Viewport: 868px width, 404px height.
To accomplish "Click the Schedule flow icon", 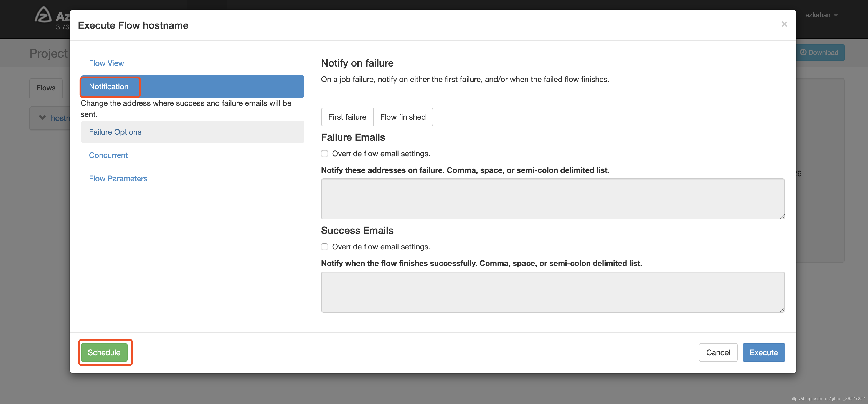I will pyautogui.click(x=105, y=352).
